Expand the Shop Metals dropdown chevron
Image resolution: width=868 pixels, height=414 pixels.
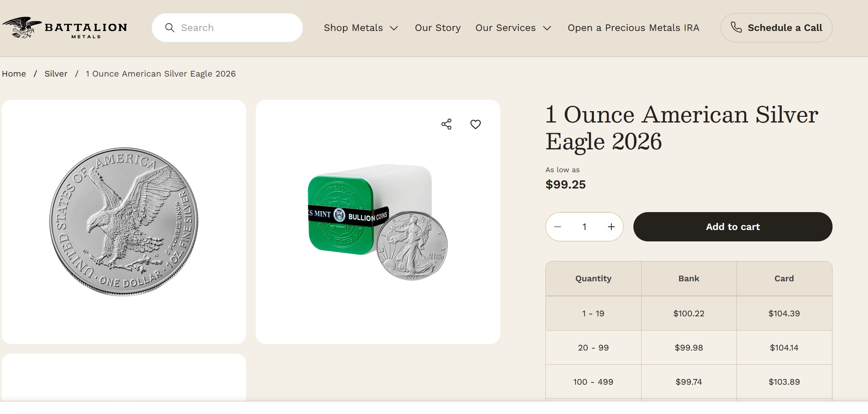point(394,28)
